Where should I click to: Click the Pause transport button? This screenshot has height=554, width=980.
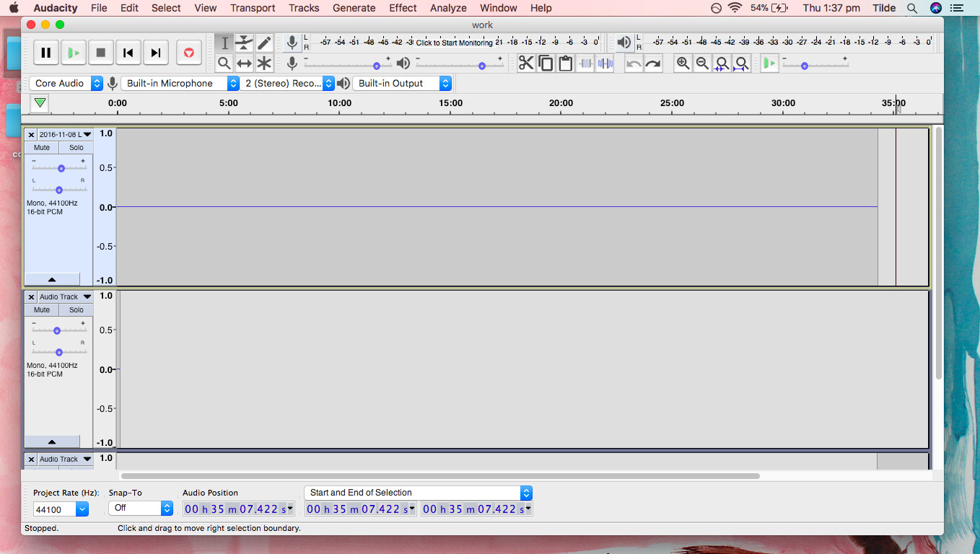click(x=45, y=53)
